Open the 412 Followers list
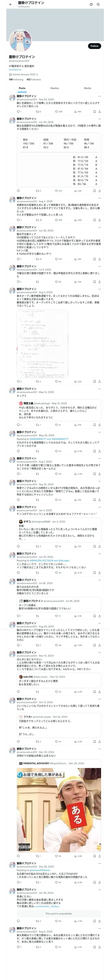 pyautogui.click(x=34, y=80)
